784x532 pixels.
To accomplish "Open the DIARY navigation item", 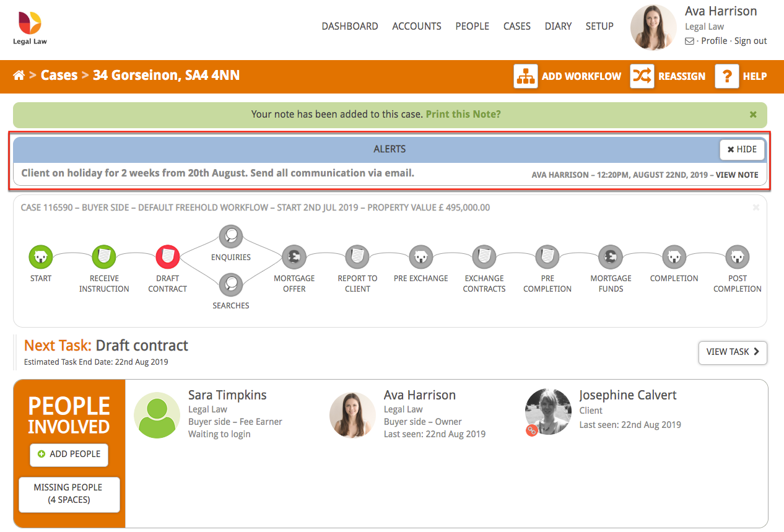I will coord(558,26).
